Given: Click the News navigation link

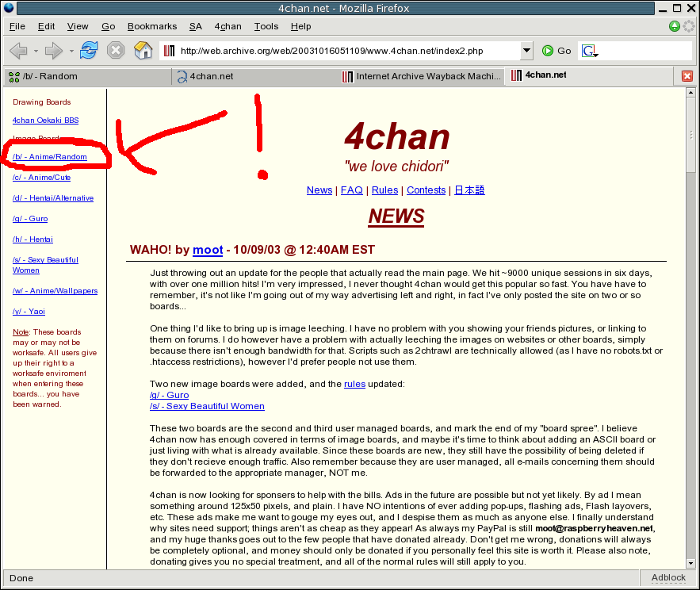Looking at the screenshot, I should [x=319, y=190].
